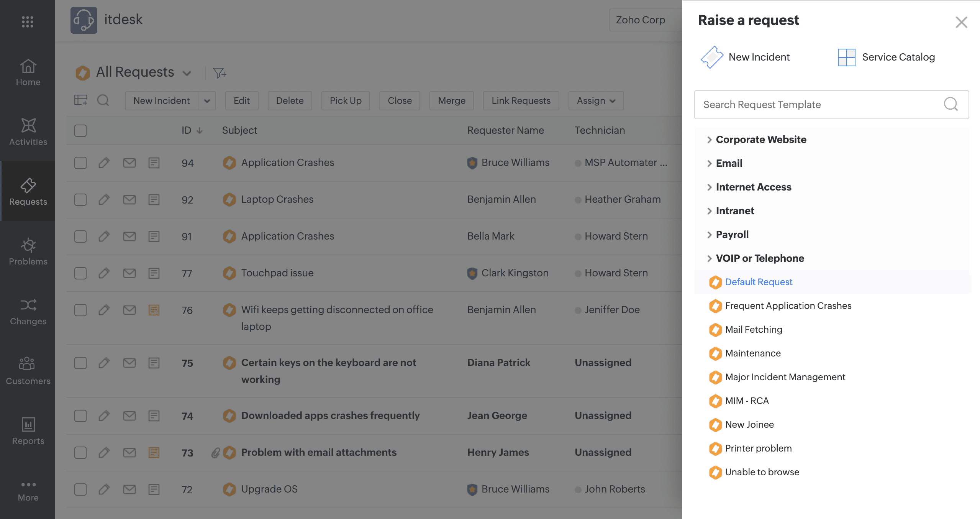Click the reply mail icon for request 92
980x519 pixels.
(129, 200)
